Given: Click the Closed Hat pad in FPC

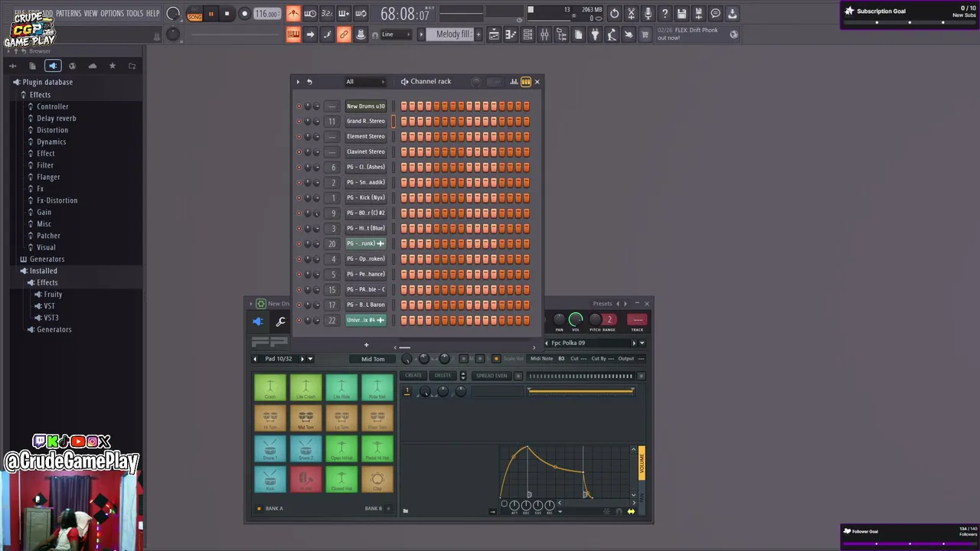Looking at the screenshot, I should point(341,480).
